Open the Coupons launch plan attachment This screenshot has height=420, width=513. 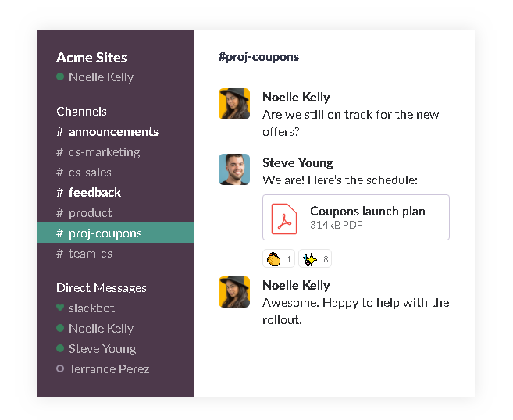tap(367, 212)
